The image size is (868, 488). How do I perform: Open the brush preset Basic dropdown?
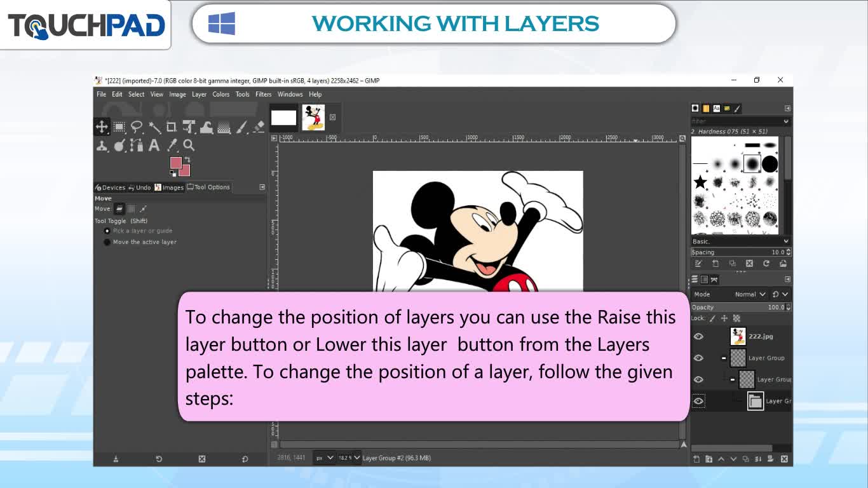point(740,241)
